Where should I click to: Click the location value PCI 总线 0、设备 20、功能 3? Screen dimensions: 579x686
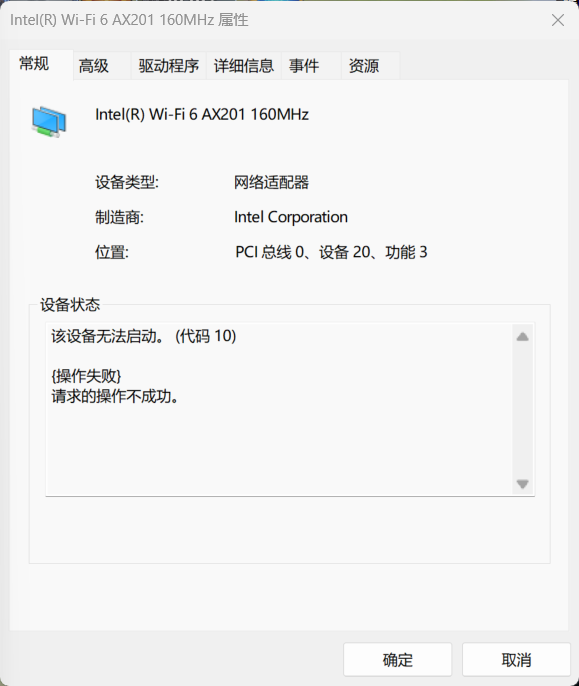[x=331, y=252]
